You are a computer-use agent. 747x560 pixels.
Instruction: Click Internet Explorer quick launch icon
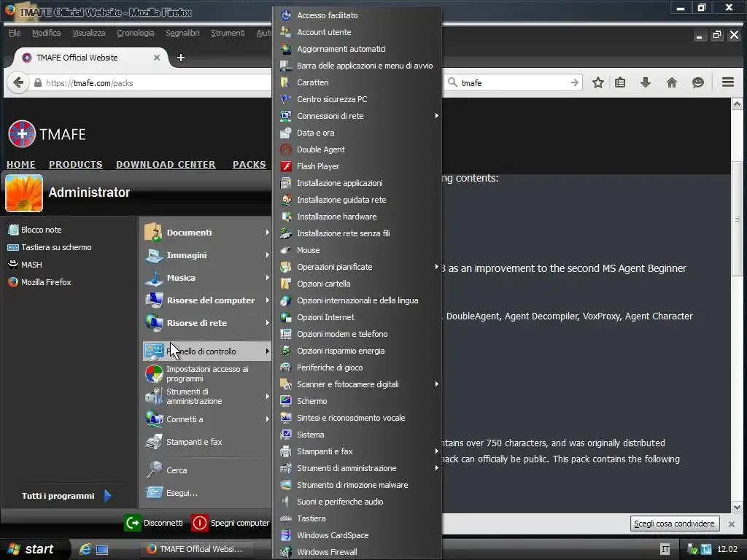coord(85,549)
